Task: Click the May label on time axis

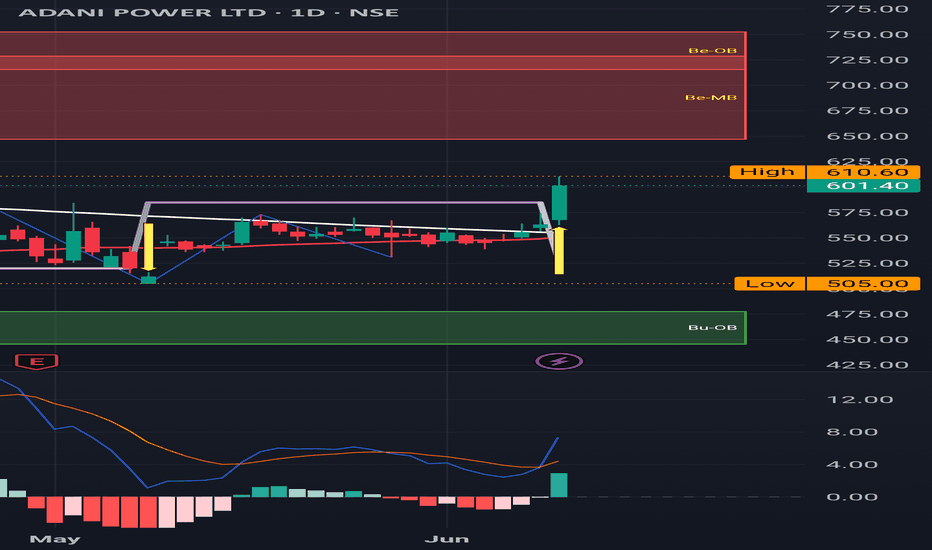Action: pyautogui.click(x=55, y=539)
